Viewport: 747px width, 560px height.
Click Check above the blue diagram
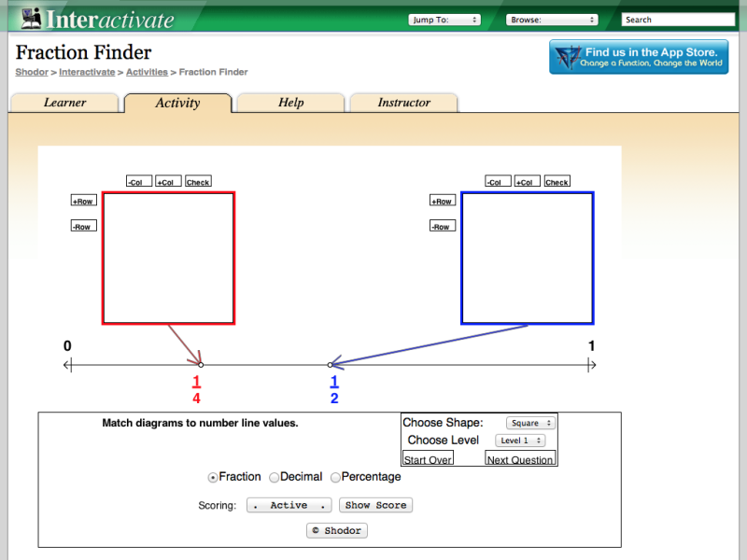pyautogui.click(x=557, y=181)
